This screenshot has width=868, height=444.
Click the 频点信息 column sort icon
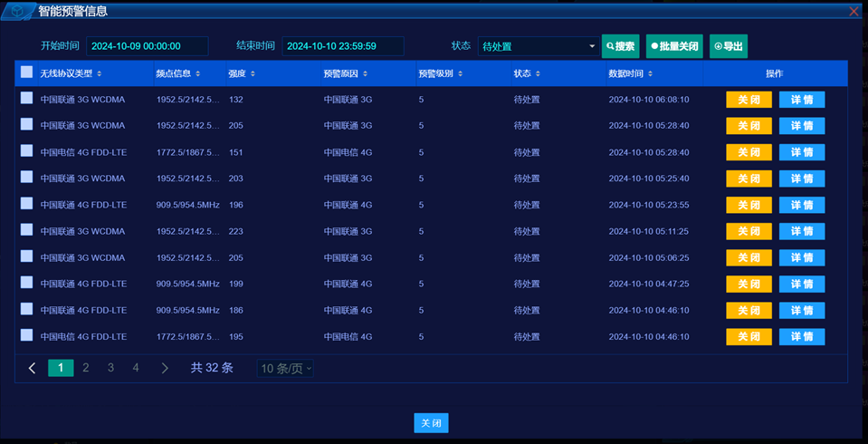click(x=197, y=73)
